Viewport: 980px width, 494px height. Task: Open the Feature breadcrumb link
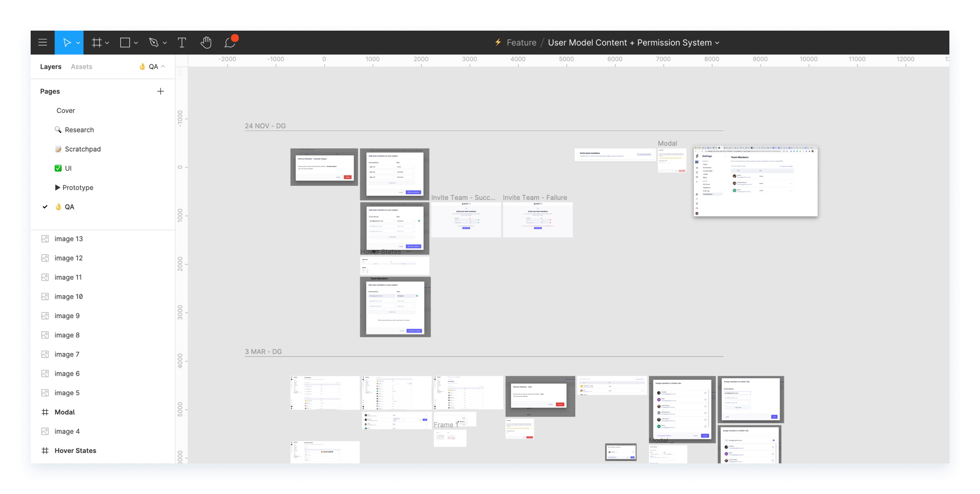[521, 43]
